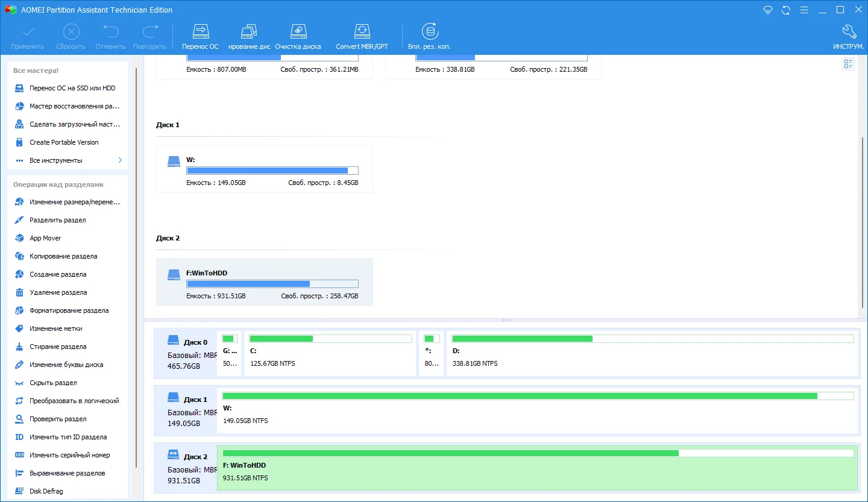This screenshot has height=502, width=868.
Task: Click the usage bar of W: card
Action: click(272, 171)
